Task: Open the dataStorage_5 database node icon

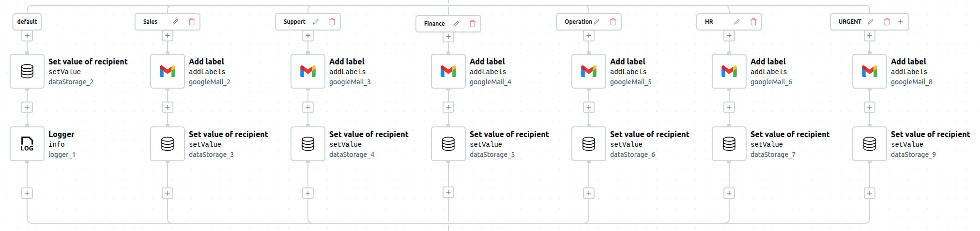Action: pyautogui.click(x=448, y=144)
